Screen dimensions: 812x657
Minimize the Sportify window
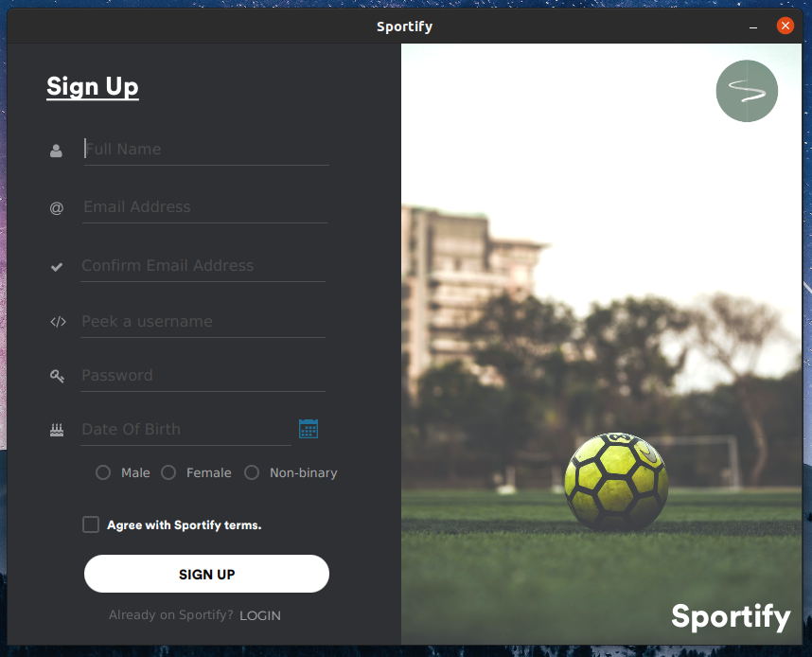point(753,27)
